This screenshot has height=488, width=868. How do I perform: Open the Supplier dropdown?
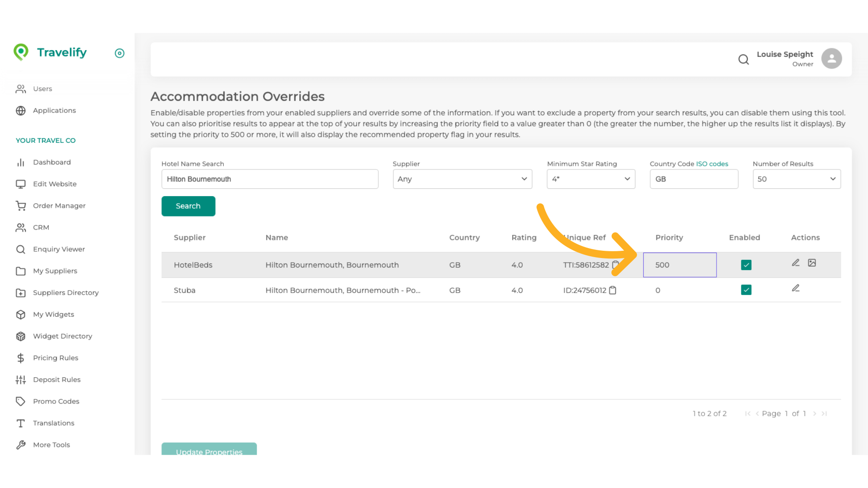(x=462, y=179)
